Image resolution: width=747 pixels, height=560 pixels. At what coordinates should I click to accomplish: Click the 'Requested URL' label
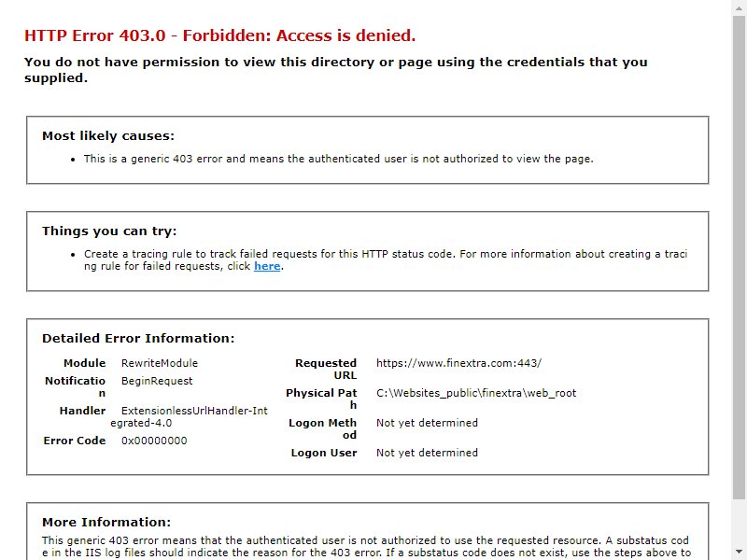pyautogui.click(x=326, y=369)
